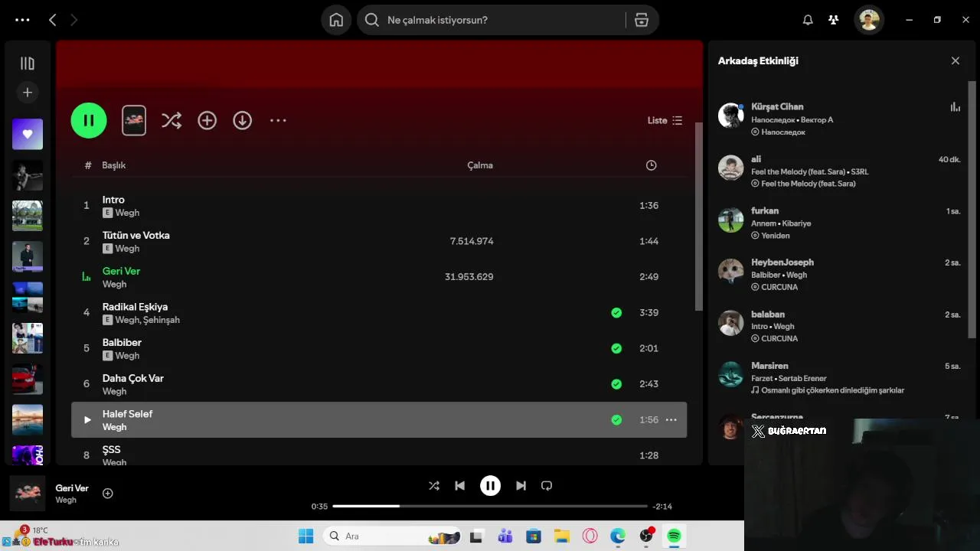Toggle saved checkmark for Balbiber

(x=616, y=348)
